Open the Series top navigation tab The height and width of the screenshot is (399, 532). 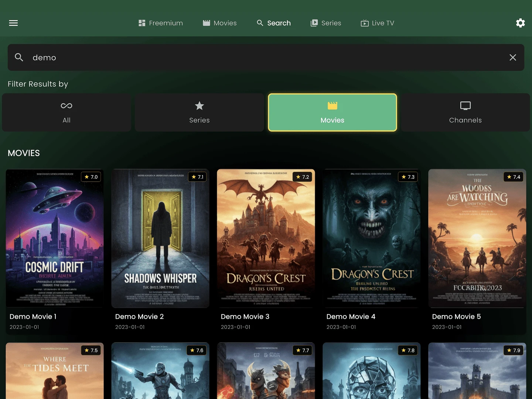pyautogui.click(x=326, y=23)
